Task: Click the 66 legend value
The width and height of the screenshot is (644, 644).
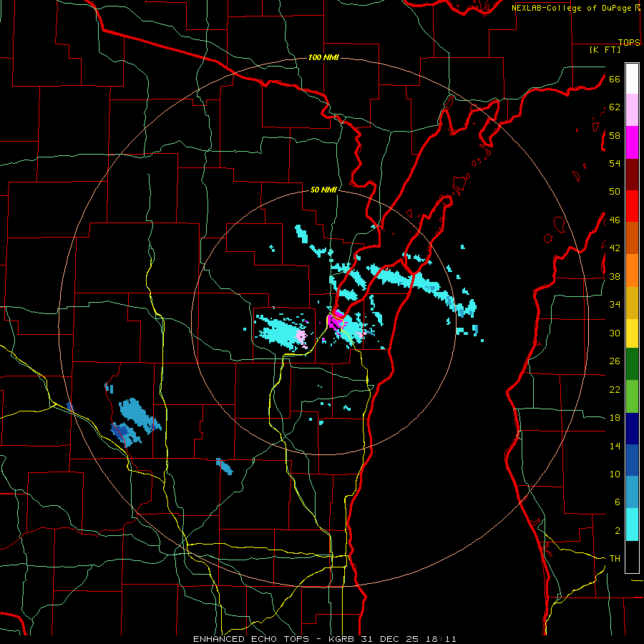Action: click(x=615, y=79)
